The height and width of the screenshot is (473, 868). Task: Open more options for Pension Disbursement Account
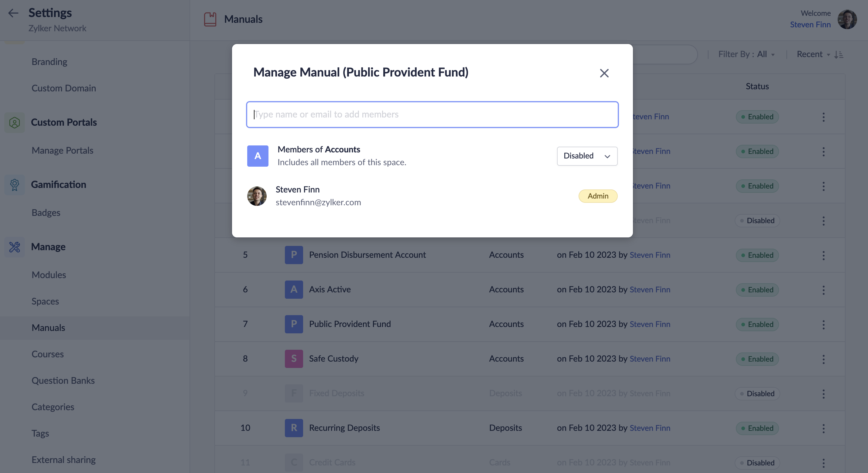[824, 255]
